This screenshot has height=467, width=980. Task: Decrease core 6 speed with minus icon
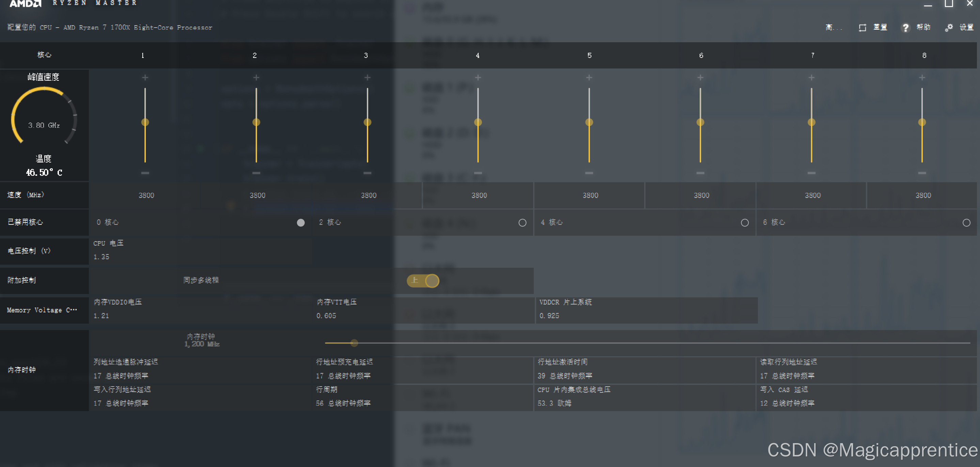tap(700, 173)
